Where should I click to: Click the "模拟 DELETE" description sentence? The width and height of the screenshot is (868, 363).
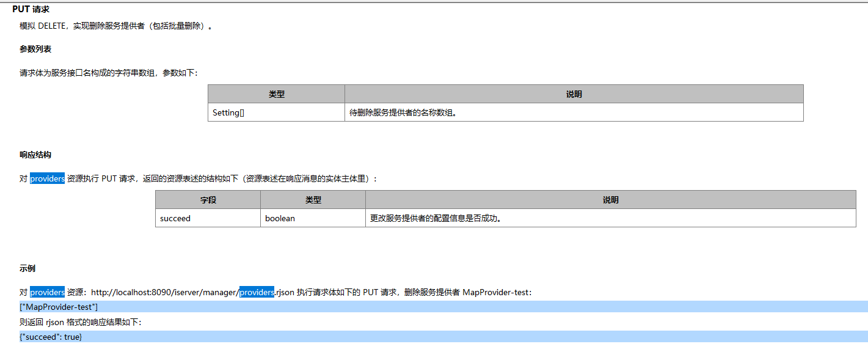pos(116,26)
